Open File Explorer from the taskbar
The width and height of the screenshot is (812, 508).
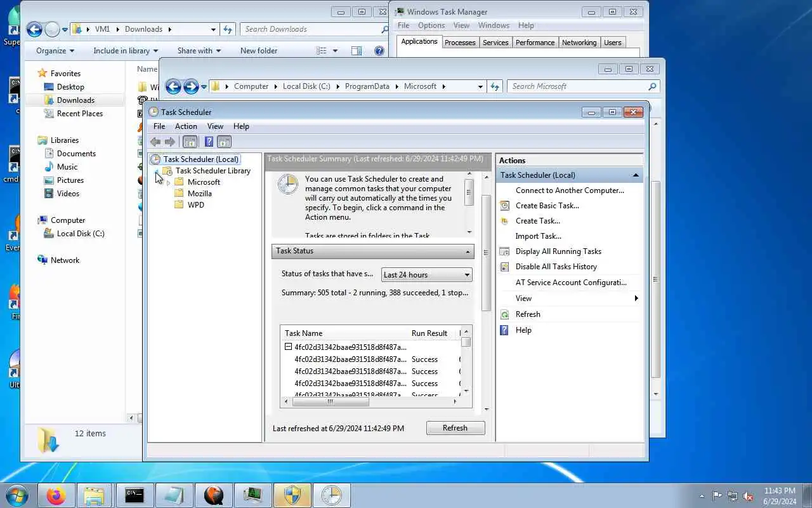click(94, 495)
